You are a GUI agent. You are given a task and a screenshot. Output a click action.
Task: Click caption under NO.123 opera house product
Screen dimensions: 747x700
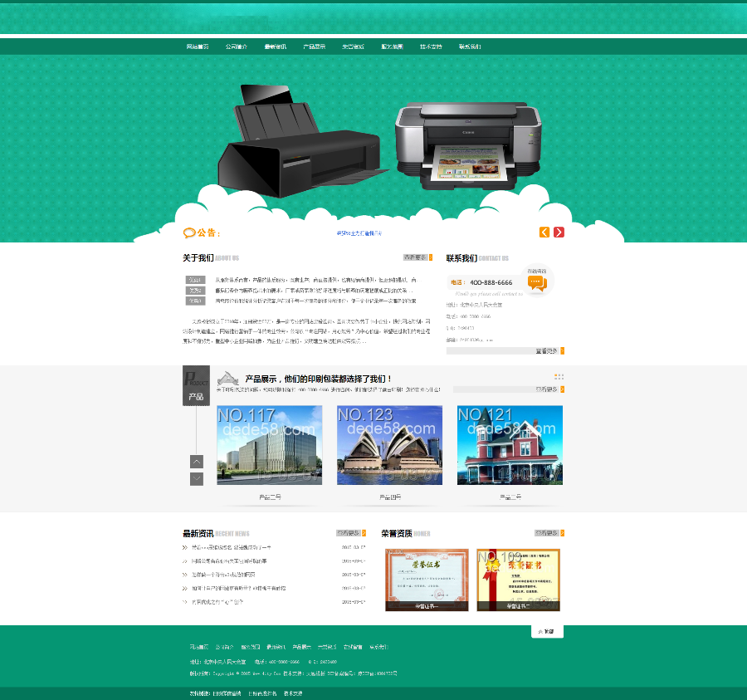[x=390, y=497]
